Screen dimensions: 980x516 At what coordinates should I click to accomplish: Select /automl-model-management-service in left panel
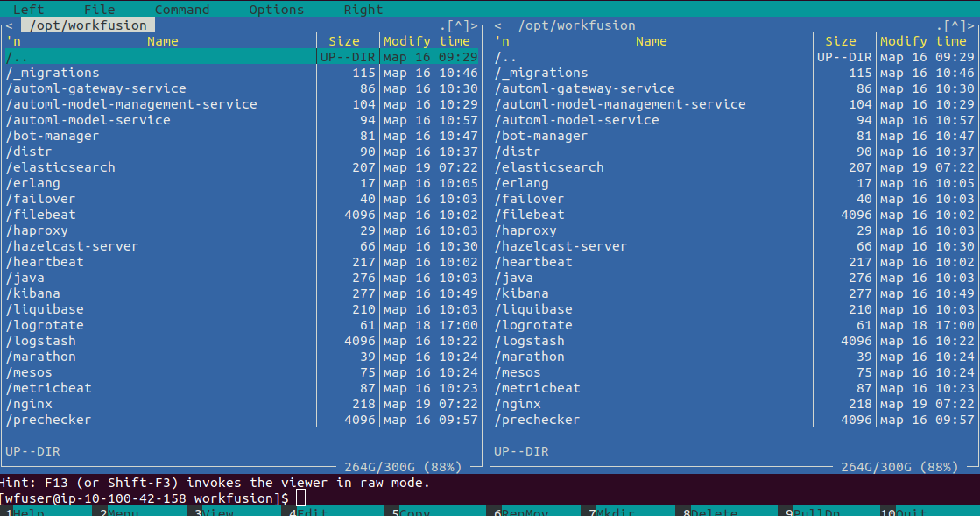pyautogui.click(x=242, y=104)
